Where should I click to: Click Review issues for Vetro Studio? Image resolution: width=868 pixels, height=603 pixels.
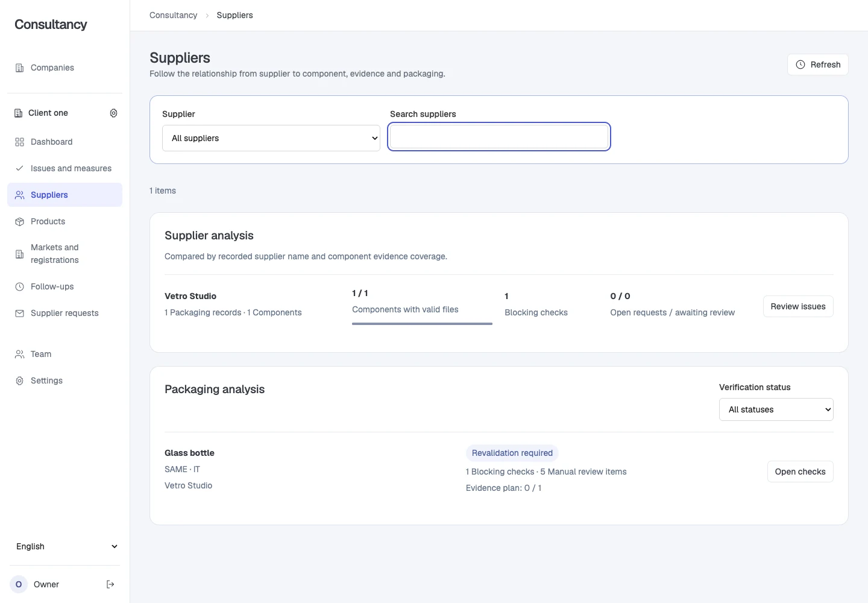point(798,306)
